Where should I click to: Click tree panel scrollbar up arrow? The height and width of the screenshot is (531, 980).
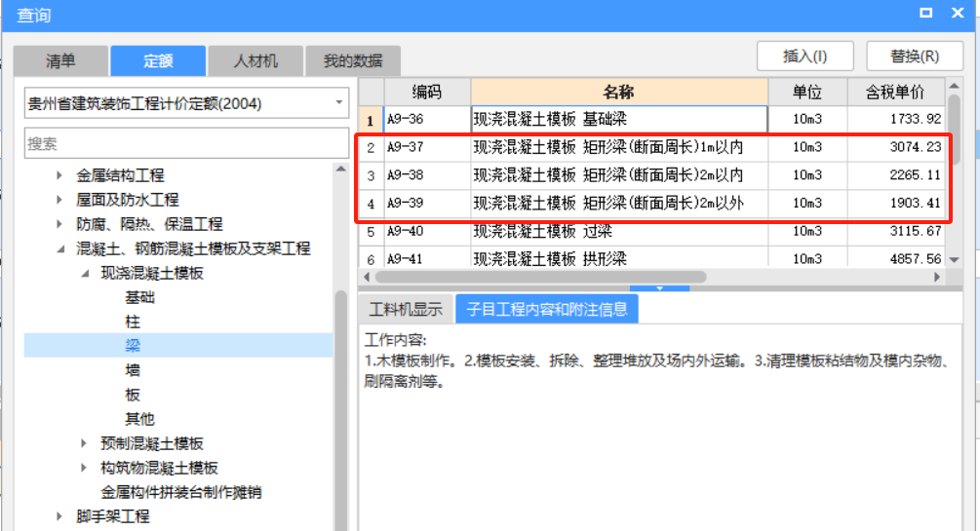tap(340, 169)
